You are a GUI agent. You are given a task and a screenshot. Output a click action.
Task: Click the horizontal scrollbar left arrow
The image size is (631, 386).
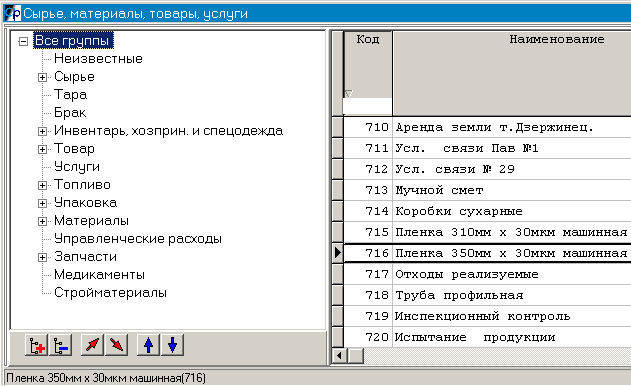[339, 356]
